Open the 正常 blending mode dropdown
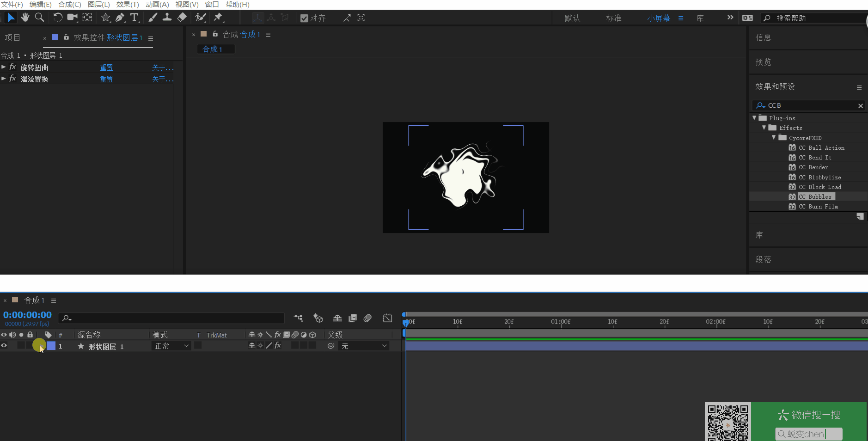Screen dimensions: 868x441 171,346
